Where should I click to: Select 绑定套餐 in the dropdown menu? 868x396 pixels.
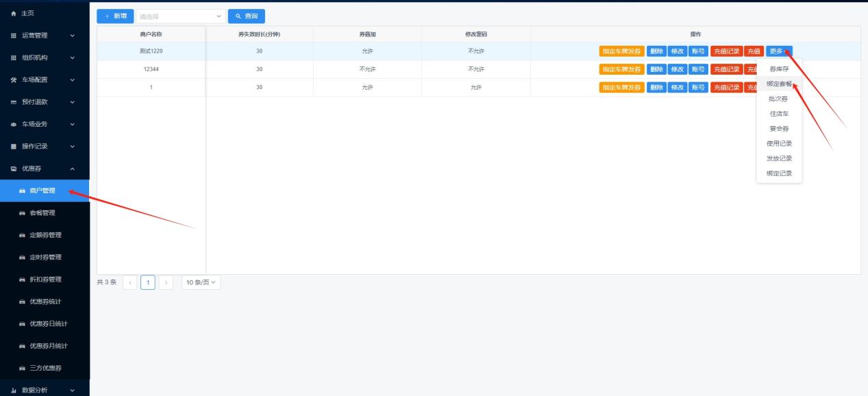pos(779,84)
